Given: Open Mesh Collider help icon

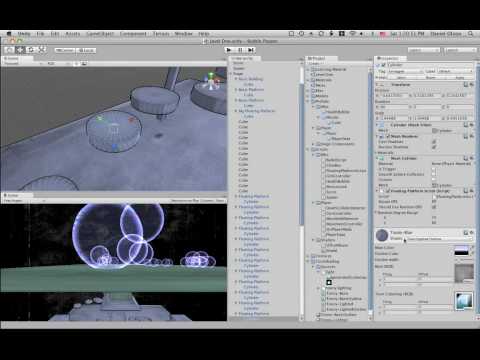Looking at the screenshot, I should (x=466, y=158).
